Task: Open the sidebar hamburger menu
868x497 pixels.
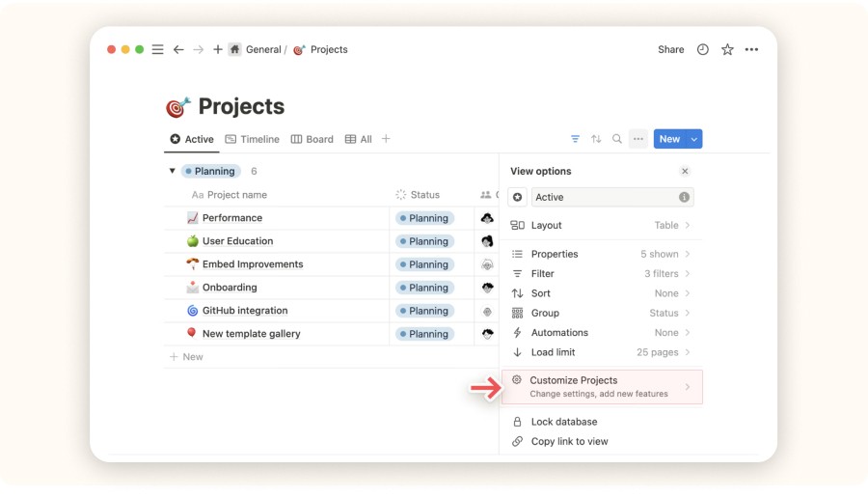Action: click(x=158, y=49)
